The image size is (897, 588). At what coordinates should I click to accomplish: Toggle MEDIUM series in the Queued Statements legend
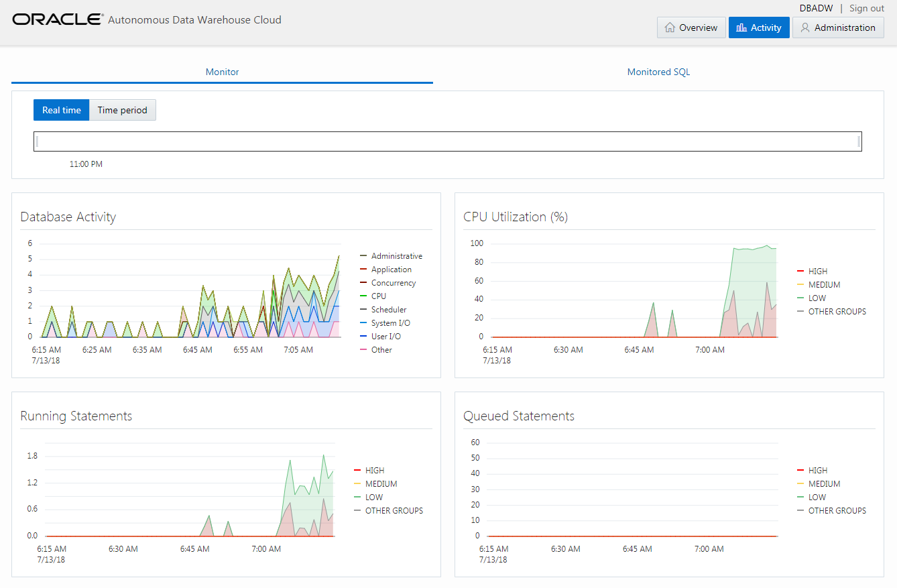(x=824, y=484)
